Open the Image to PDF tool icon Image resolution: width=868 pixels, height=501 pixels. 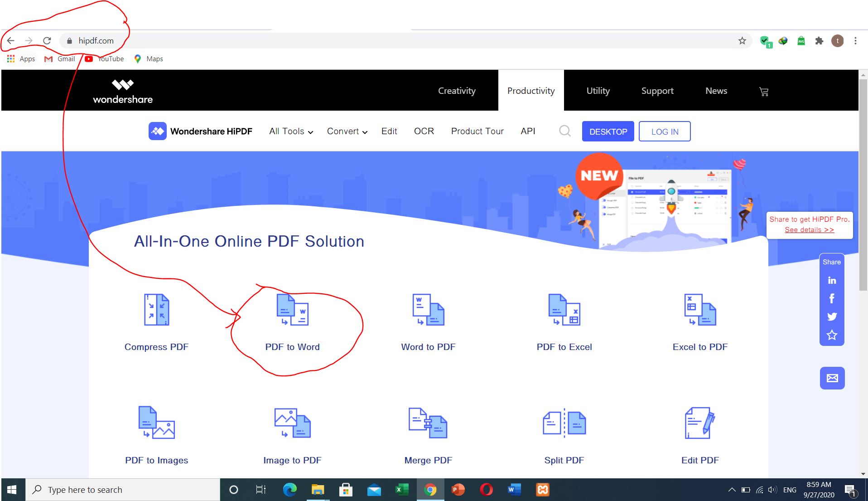(292, 423)
